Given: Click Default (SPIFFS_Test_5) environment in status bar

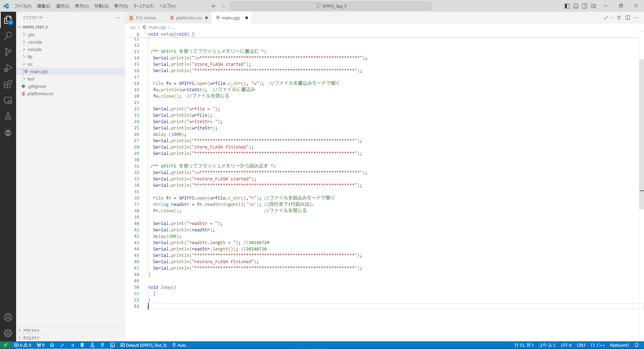Looking at the screenshot, I should pos(143,345).
